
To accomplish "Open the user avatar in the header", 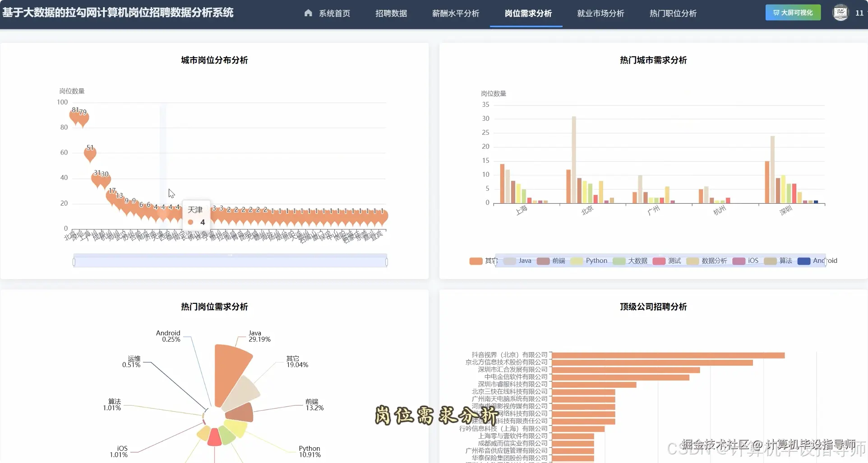I will pos(840,13).
